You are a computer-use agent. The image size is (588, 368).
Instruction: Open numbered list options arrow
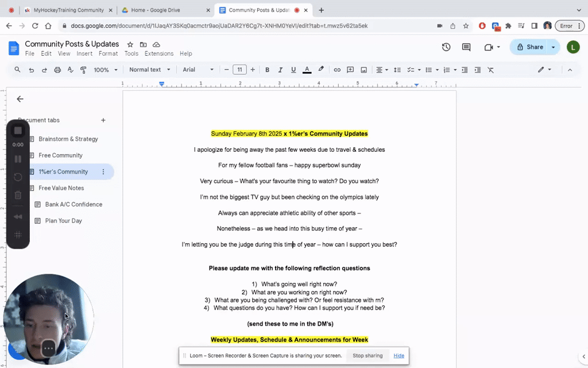coord(455,70)
